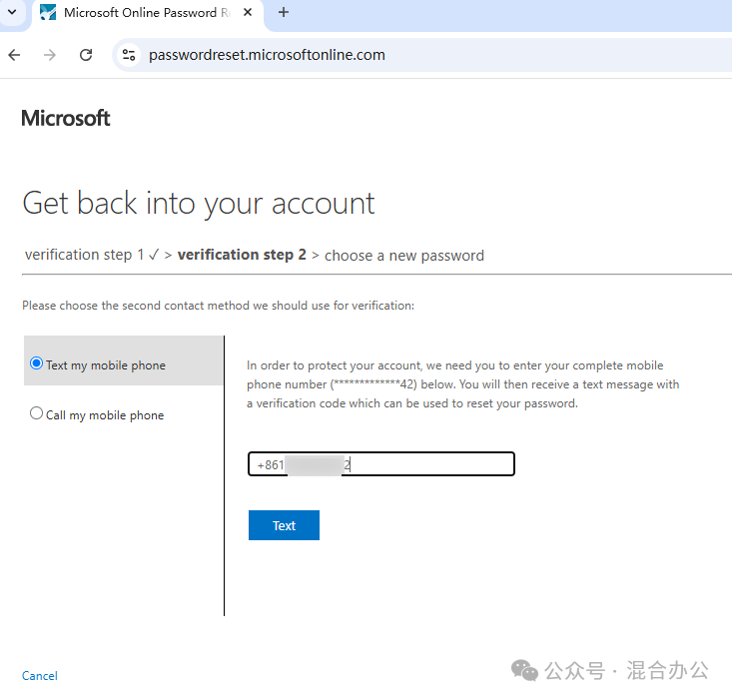
Task: Click the browser forward arrow
Action: point(50,55)
